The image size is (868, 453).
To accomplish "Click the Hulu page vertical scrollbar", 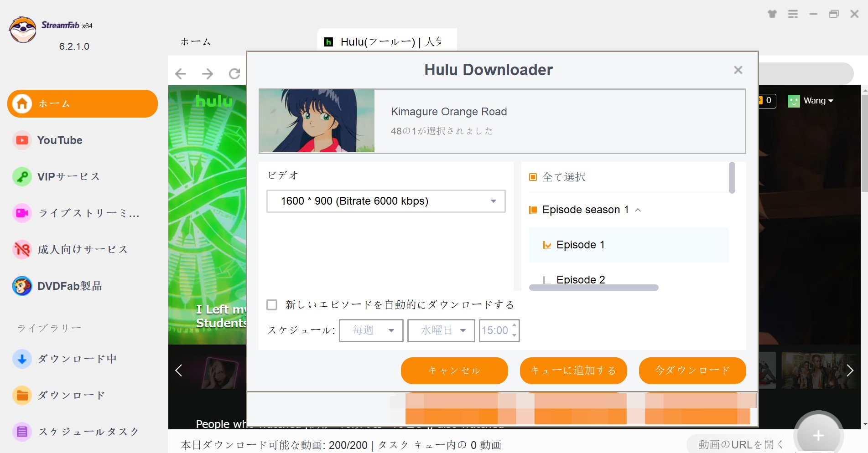I will tap(864, 144).
